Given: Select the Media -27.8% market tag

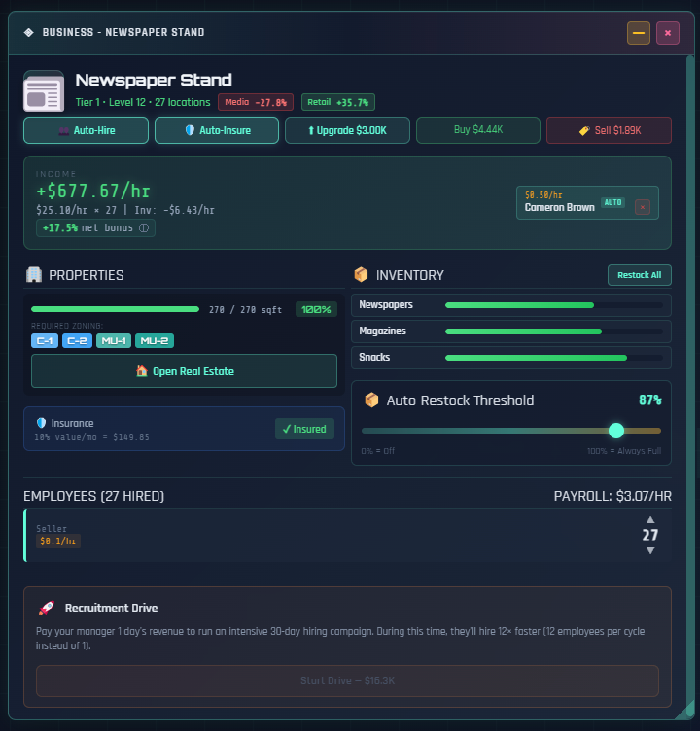Looking at the screenshot, I should tap(257, 102).
